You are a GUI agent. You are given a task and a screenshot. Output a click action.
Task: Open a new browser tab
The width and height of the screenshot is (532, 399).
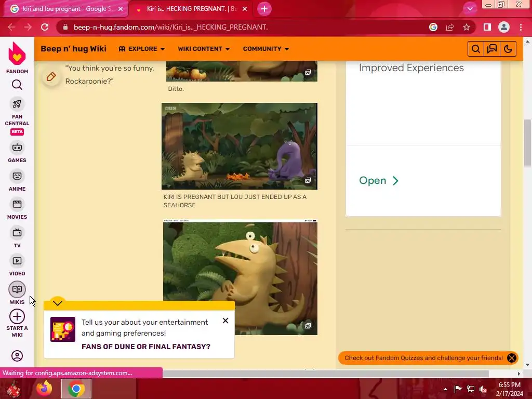(264, 9)
